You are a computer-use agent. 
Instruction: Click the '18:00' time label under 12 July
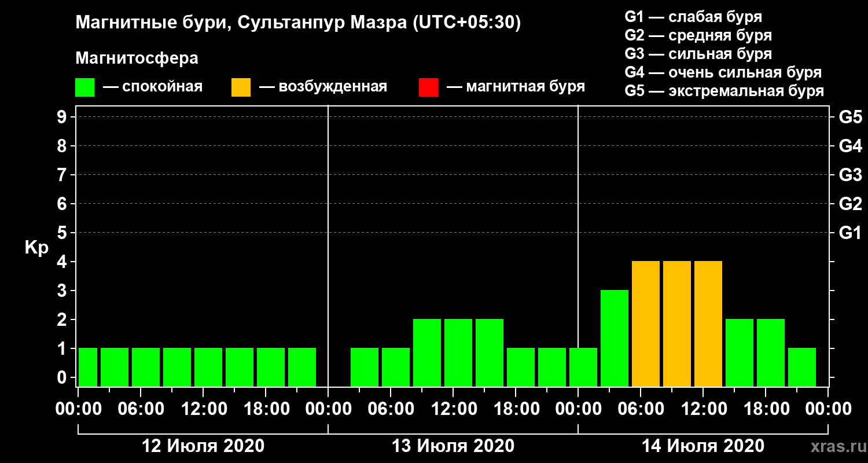click(266, 409)
